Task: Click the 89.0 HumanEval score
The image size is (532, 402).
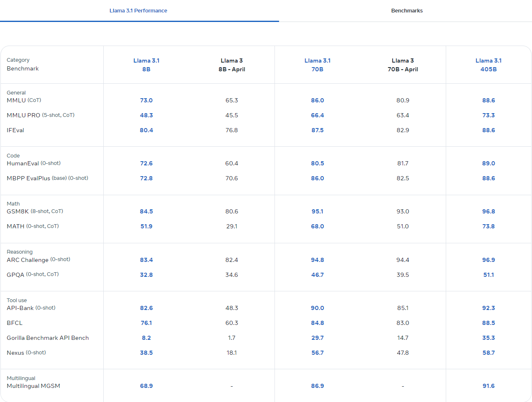Action: coord(488,163)
